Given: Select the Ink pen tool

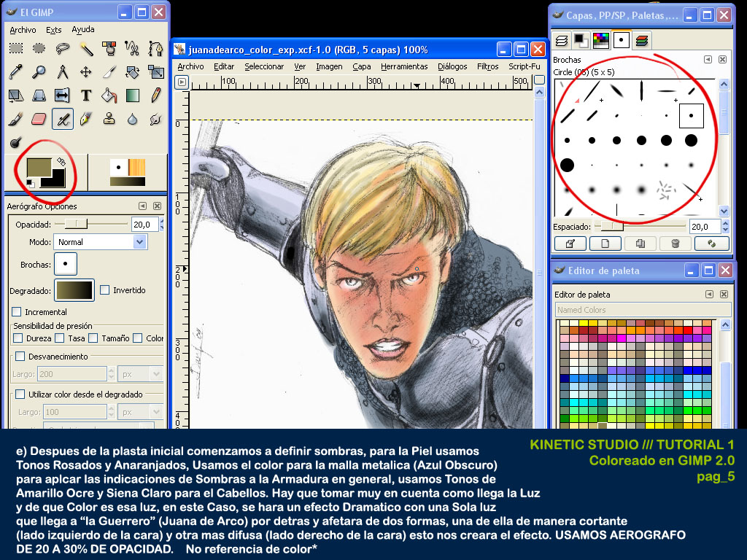Looking at the screenshot, I should (x=86, y=119).
